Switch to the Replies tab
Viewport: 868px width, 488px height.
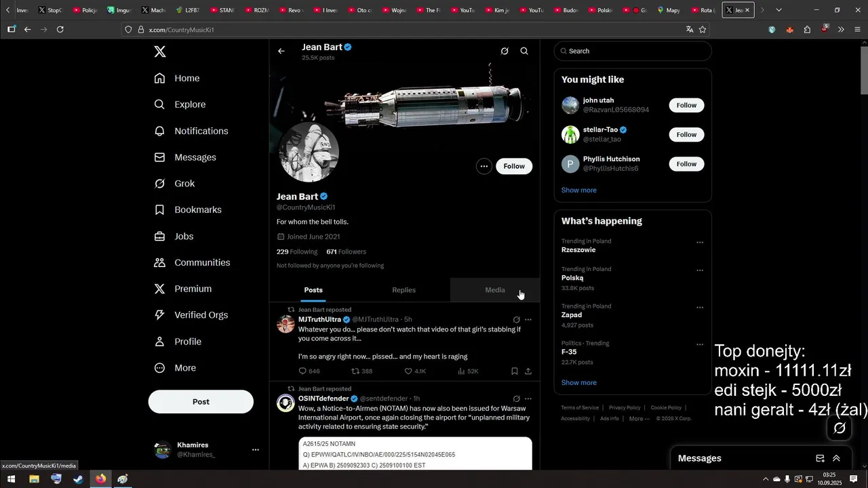pyautogui.click(x=404, y=290)
